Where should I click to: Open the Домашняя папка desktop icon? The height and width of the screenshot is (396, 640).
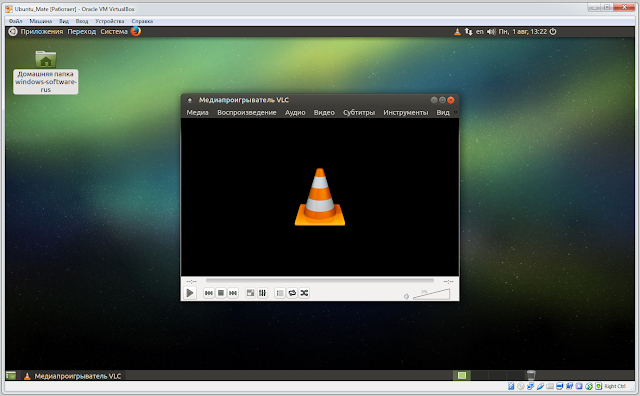click(46, 72)
